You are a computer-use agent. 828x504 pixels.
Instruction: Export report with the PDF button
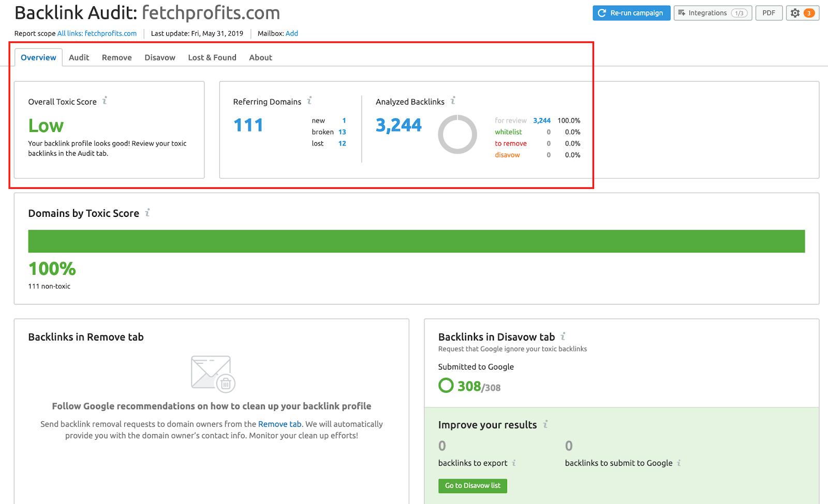coord(768,13)
